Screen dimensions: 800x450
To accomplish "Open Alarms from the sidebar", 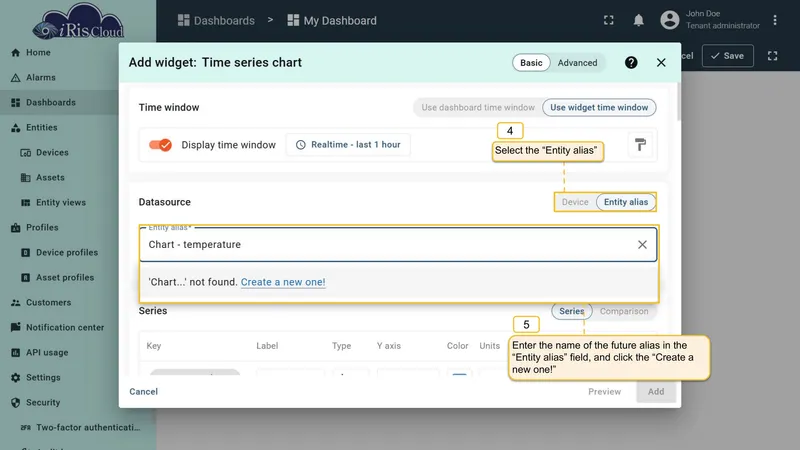I will pos(41,78).
